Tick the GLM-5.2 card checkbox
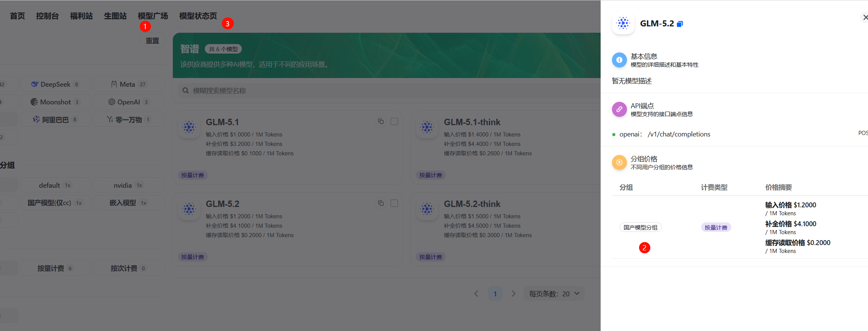This screenshot has height=331, width=868. [x=394, y=203]
